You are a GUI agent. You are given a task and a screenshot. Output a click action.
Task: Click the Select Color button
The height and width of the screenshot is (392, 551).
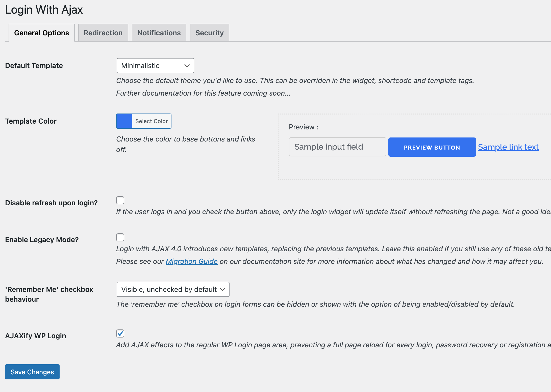[152, 121]
